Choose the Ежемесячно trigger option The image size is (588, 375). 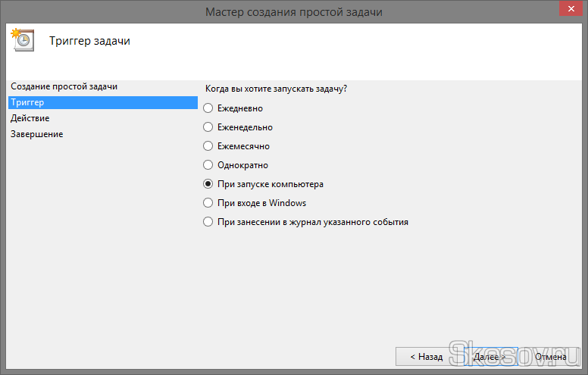(208, 146)
